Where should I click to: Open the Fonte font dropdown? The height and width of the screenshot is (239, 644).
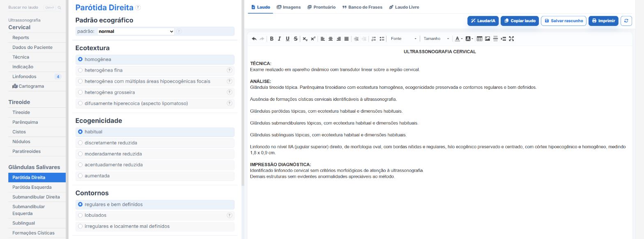[403, 39]
